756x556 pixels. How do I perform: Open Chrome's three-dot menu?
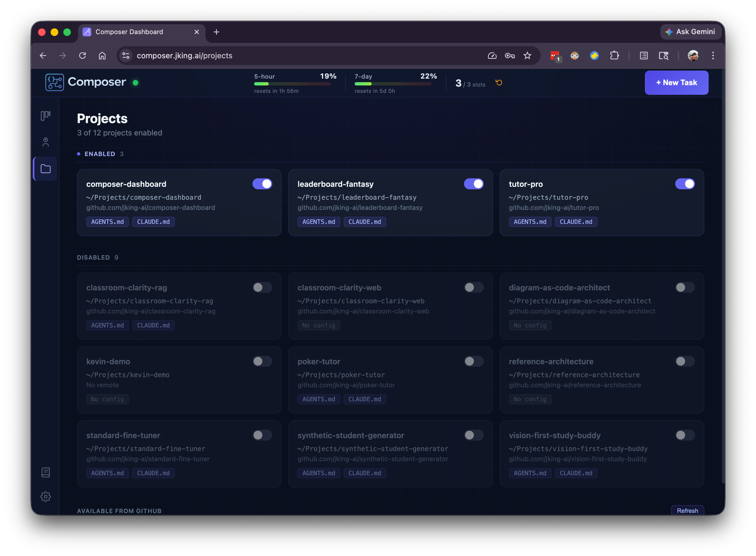click(x=713, y=56)
